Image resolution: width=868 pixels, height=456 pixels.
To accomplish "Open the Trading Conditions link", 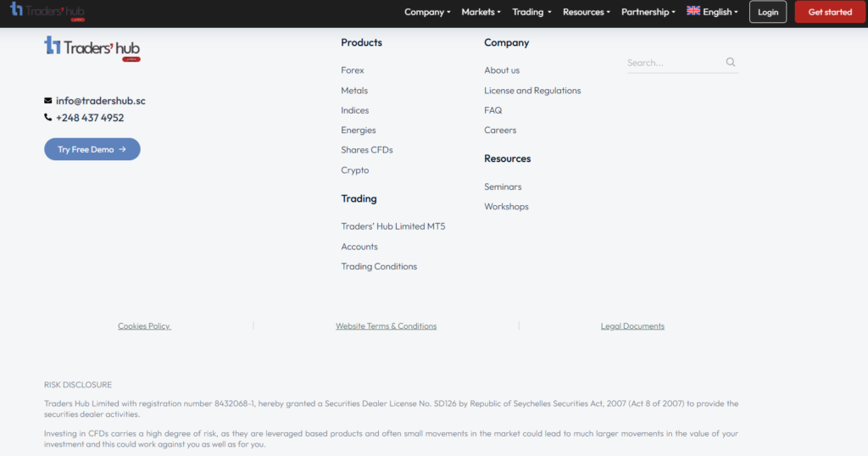I will click(379, 267).
